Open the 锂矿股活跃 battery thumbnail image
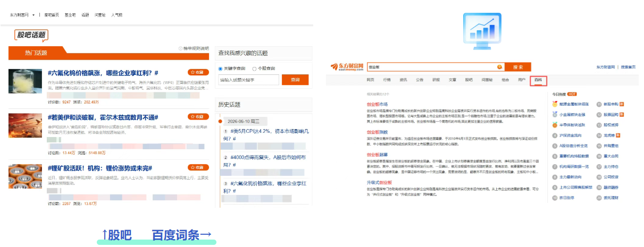Image resolution: width=644 pixels, height=247 pixels. tap(26, 177)
